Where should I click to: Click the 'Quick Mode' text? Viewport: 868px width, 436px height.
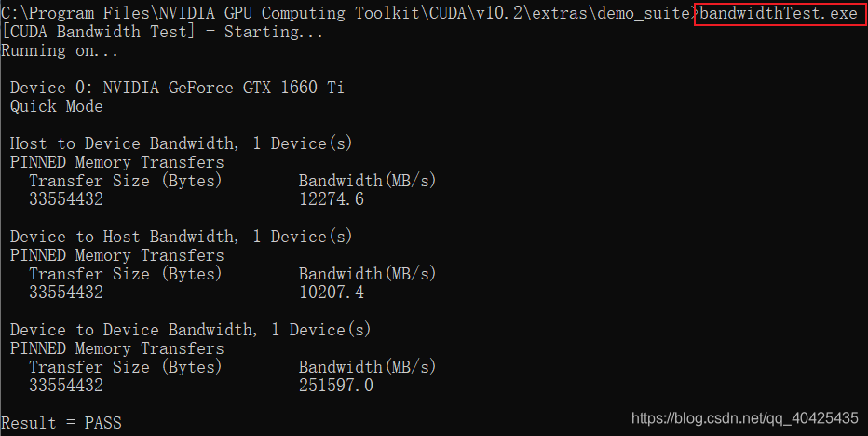coord(57,106)
